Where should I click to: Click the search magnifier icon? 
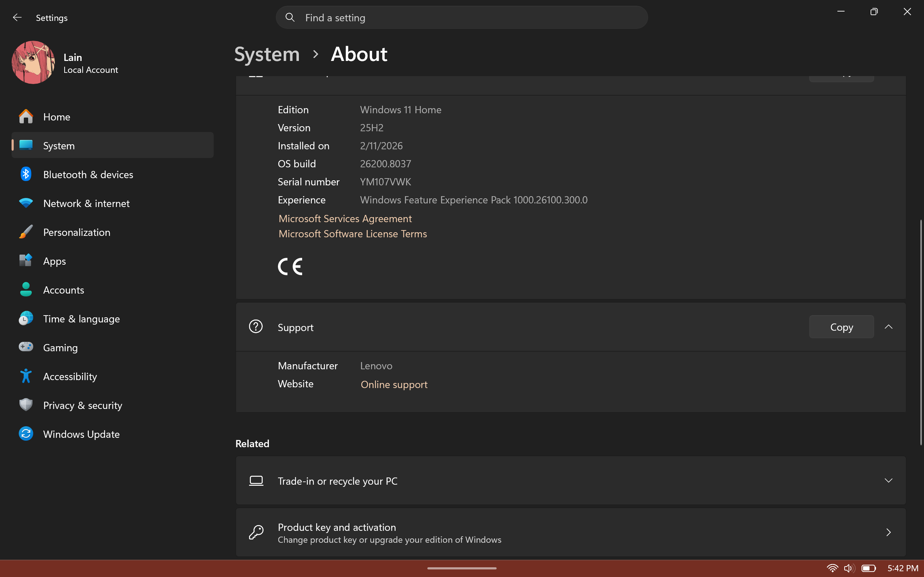tap(290, 18)
